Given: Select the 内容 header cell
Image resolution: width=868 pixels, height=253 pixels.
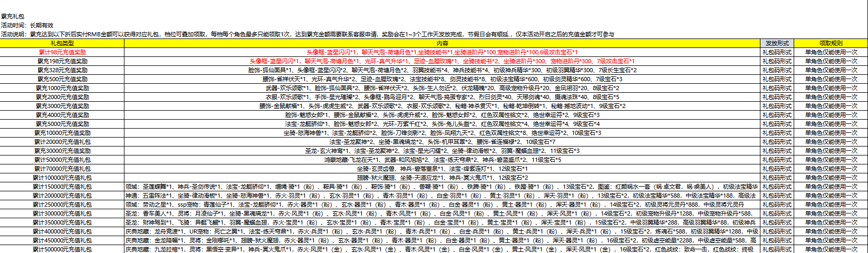Looking at the screenshot, I should coord(442,43).
